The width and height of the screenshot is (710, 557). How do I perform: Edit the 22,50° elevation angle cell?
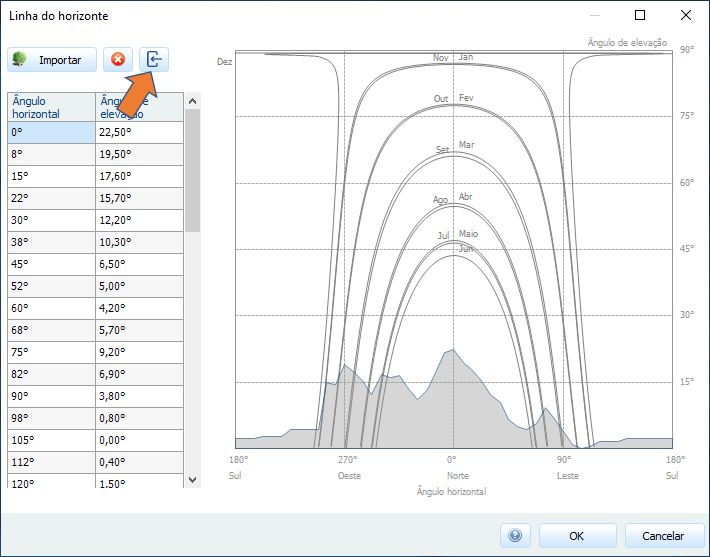click(x=139, y=132)
